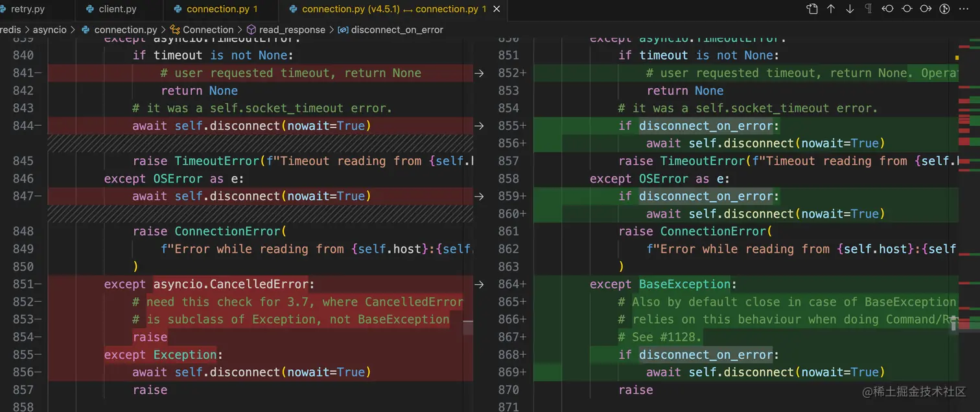The image size is (980, 412).
Task: Click line number 856+
Action: pos(513,143)
